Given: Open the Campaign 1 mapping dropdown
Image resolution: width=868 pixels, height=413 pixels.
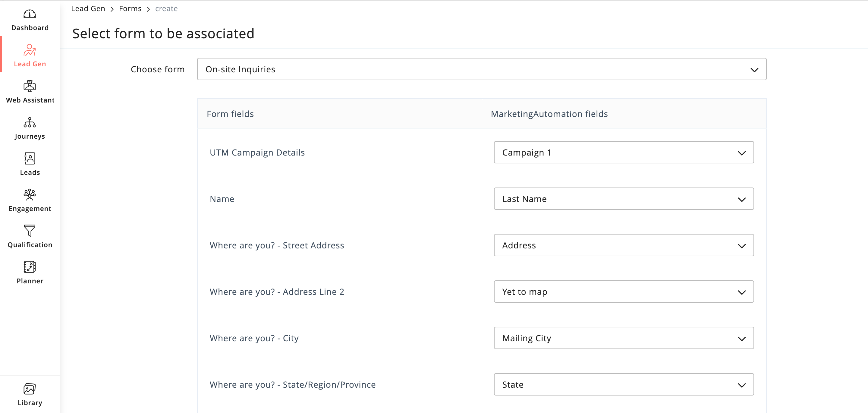Looking at the screenshot, I should pos(623,153).
